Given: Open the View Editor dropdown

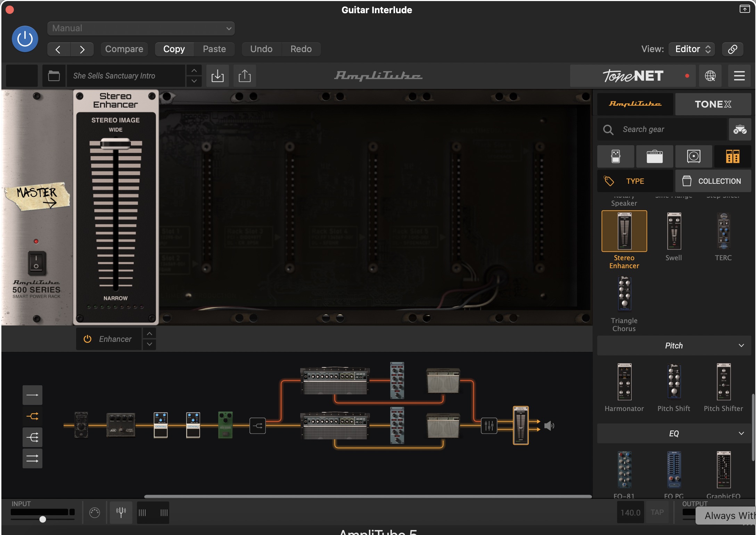Looking at the screenshot, I should 692,49.
